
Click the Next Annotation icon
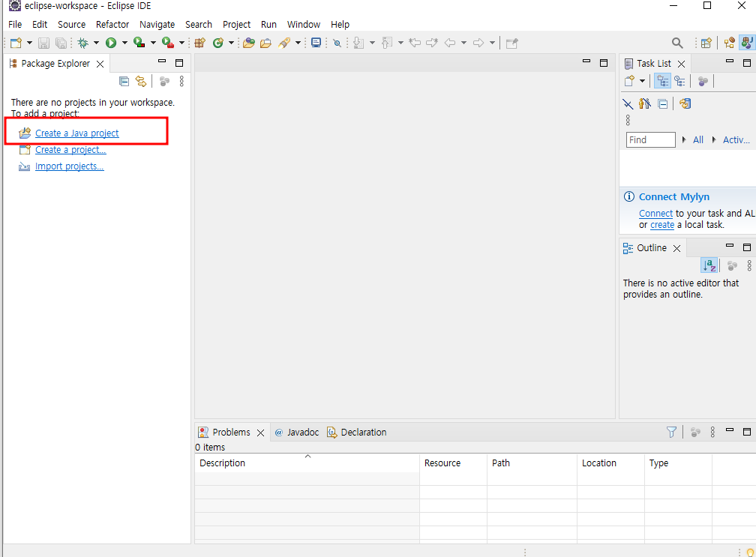358,43
